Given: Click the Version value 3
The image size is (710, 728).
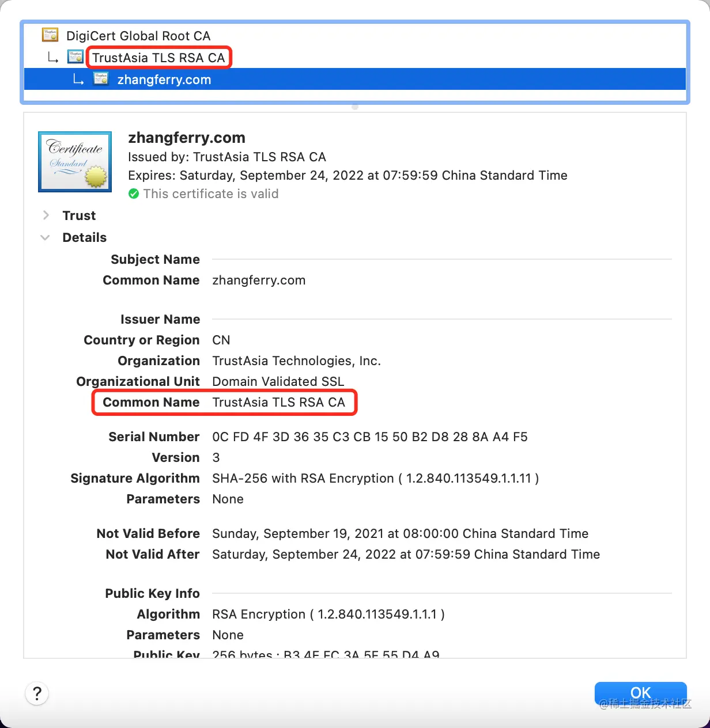Looking at the screenshot, I should 216,457.
